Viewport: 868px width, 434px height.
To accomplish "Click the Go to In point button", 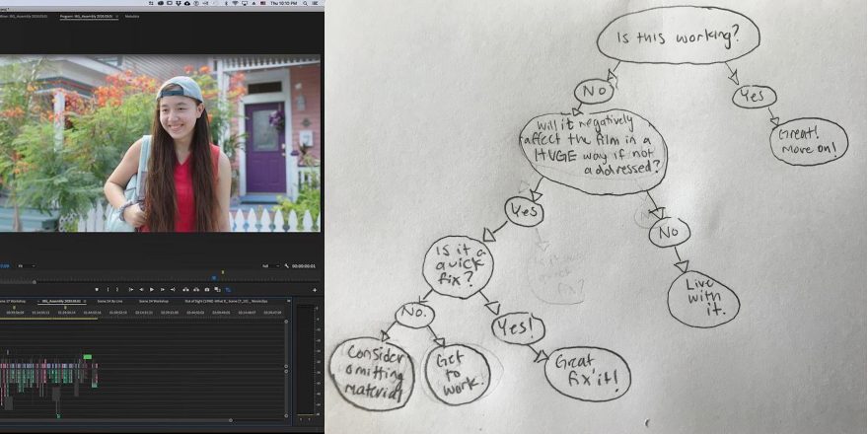I will point(130,289).
